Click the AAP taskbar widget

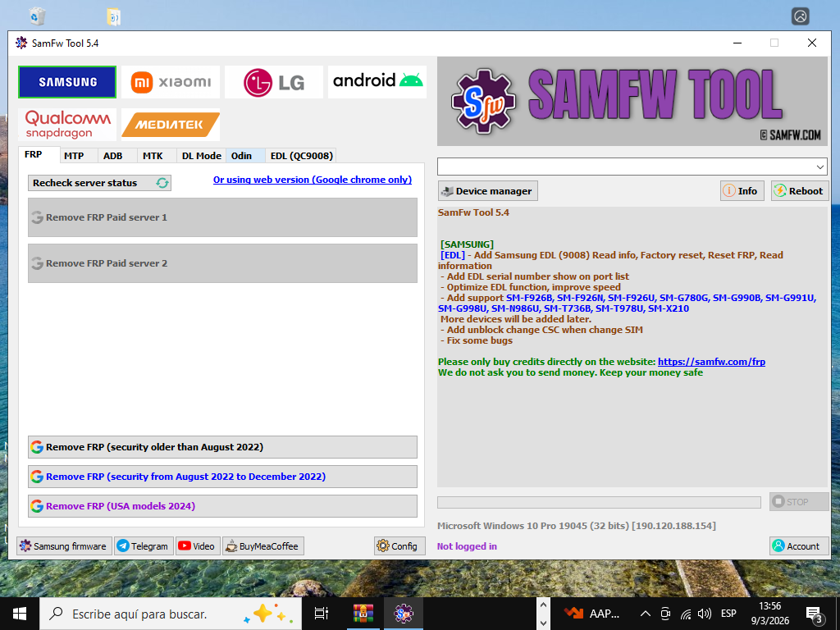[592, 614]
